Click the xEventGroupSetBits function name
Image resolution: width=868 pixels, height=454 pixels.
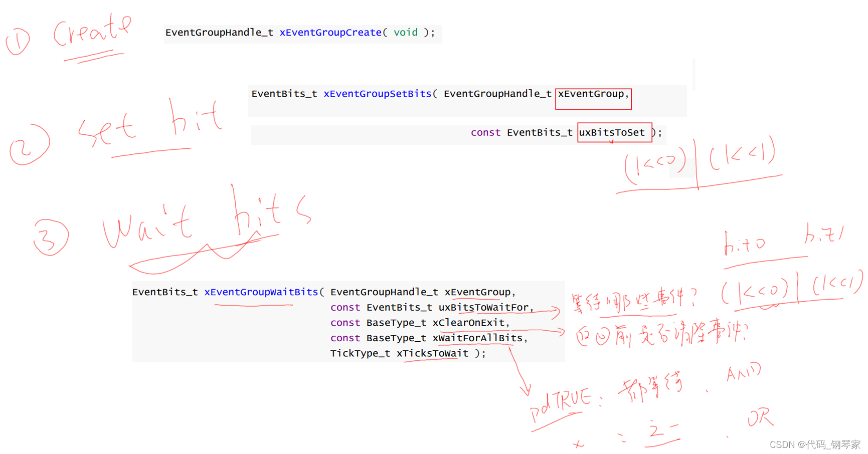(x=377, y=94)
